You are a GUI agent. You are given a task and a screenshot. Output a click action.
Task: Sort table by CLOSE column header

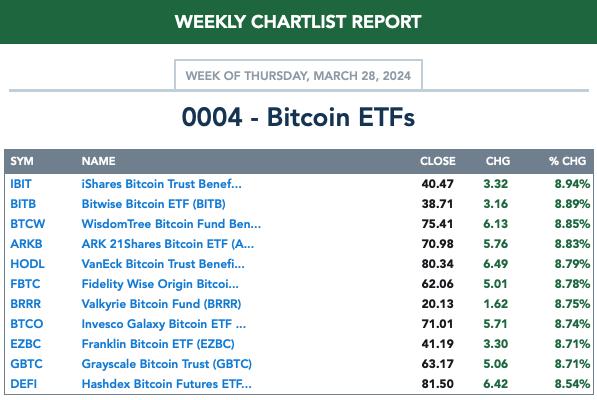click(437, 161)
